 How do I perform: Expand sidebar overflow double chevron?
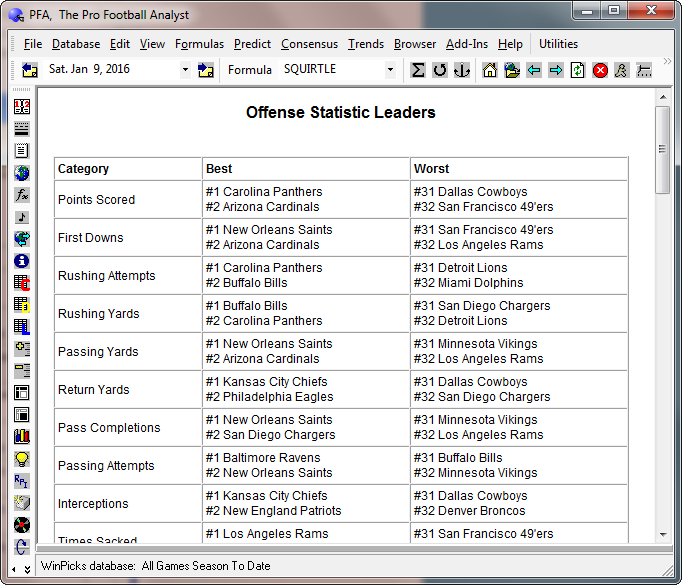coord(27,570)
